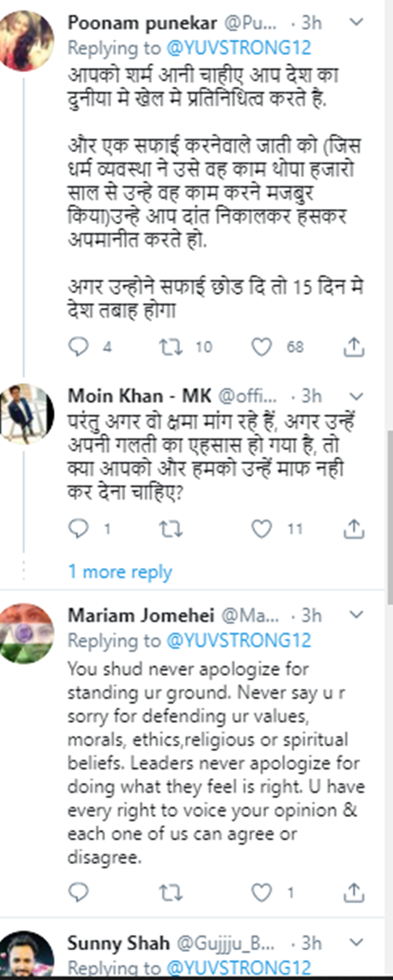
Task: Reply to Poonam punekar's tweet
Action: [x=78, y=347]
